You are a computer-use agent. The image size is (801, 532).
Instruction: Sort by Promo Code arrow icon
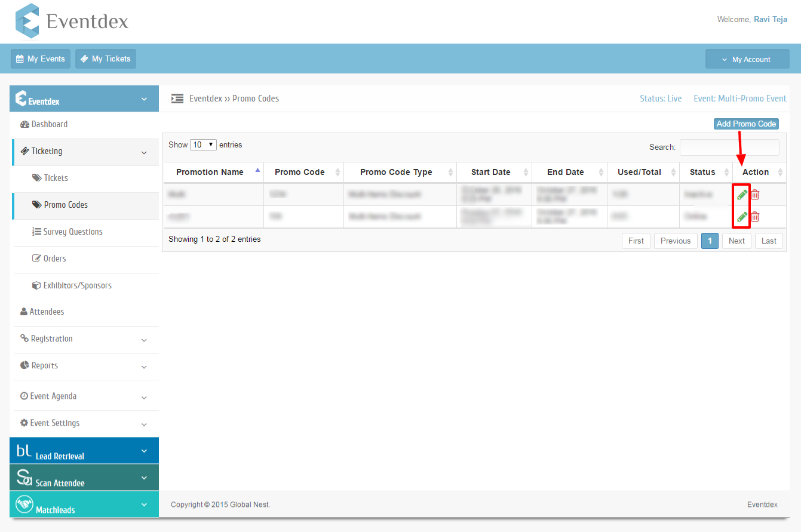pyautogui.click(x=337, y=172)
